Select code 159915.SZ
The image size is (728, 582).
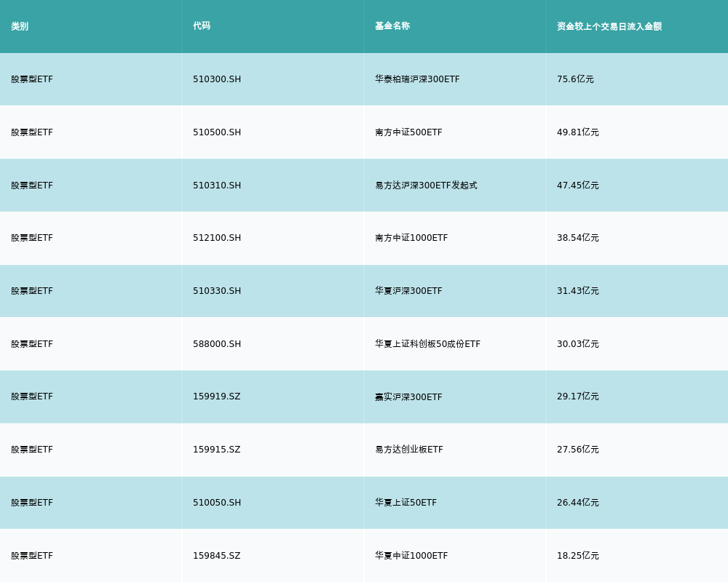pyautogui.click(x=217, y=450)
